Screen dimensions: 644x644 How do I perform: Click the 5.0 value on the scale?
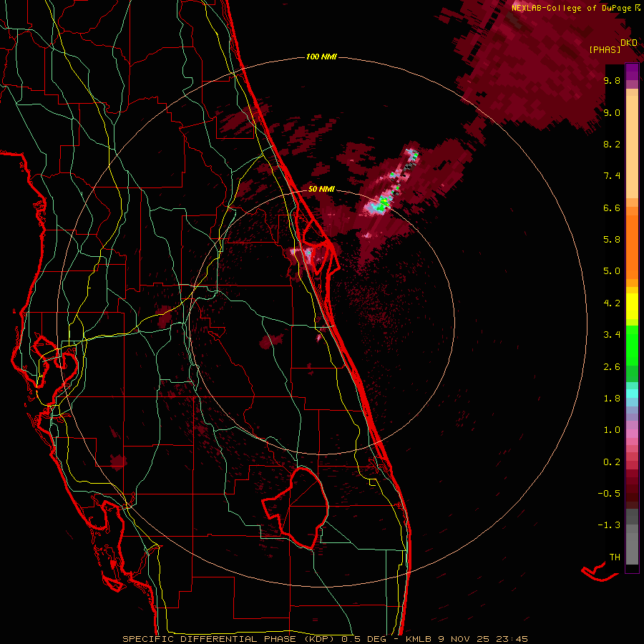[x=612, y=271]
